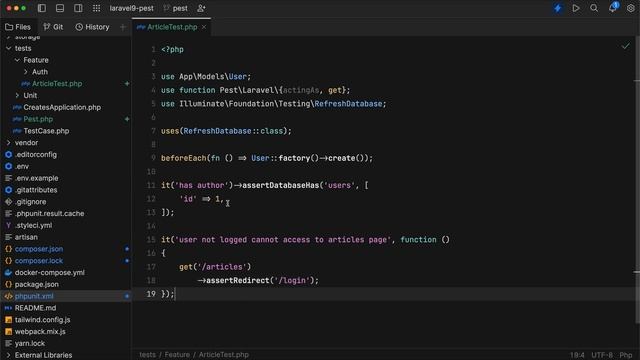Open the .editorconfig file
This screenshot has width=640, height=360.
coord(36,155)
